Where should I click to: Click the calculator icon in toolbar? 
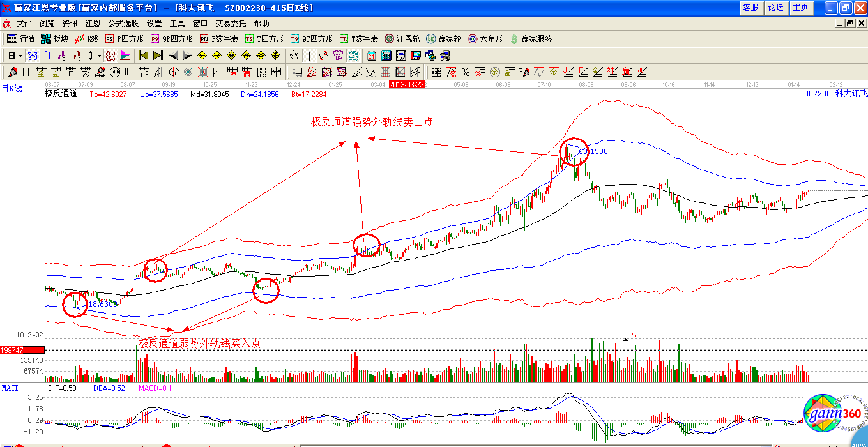385,56
